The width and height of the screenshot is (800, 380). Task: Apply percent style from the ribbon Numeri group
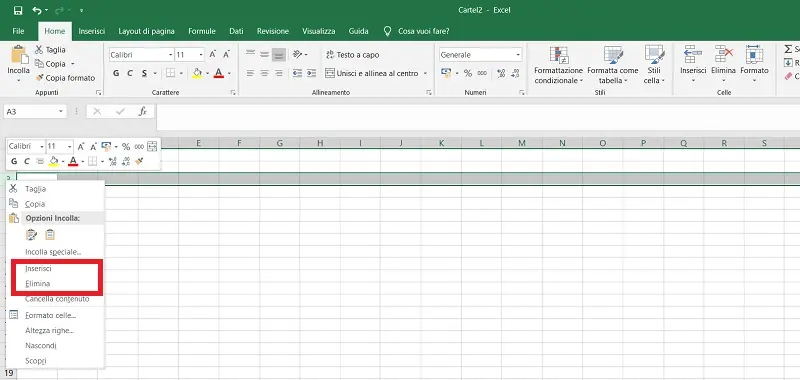coord(468,73)
